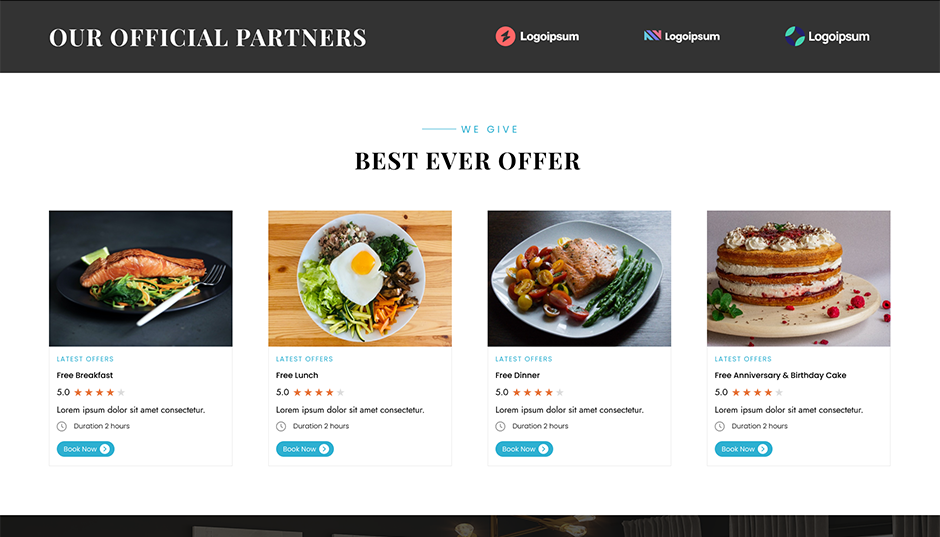The height and width of the screenshot is (537, 940).
Task: Book the Free Lunch offer
Action: click(x=305, y=449)
